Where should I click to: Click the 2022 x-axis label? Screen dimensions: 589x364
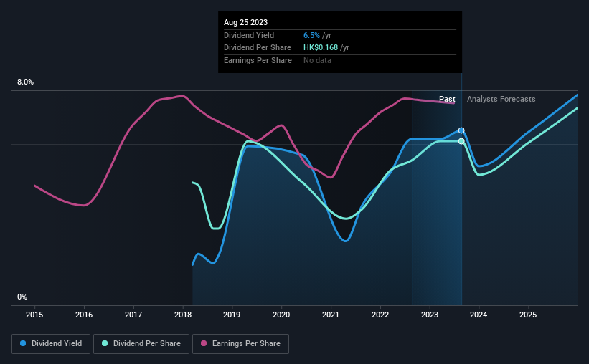click(x=380, y=315)
